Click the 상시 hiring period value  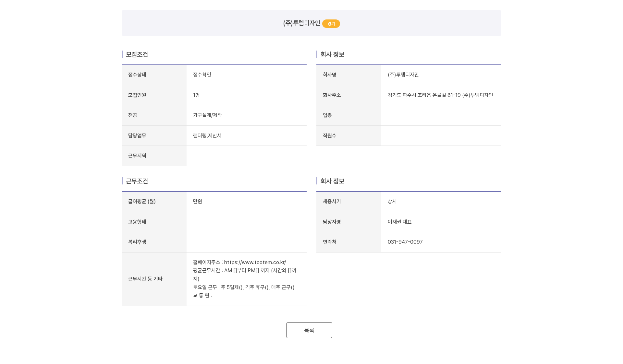[392, 201]
